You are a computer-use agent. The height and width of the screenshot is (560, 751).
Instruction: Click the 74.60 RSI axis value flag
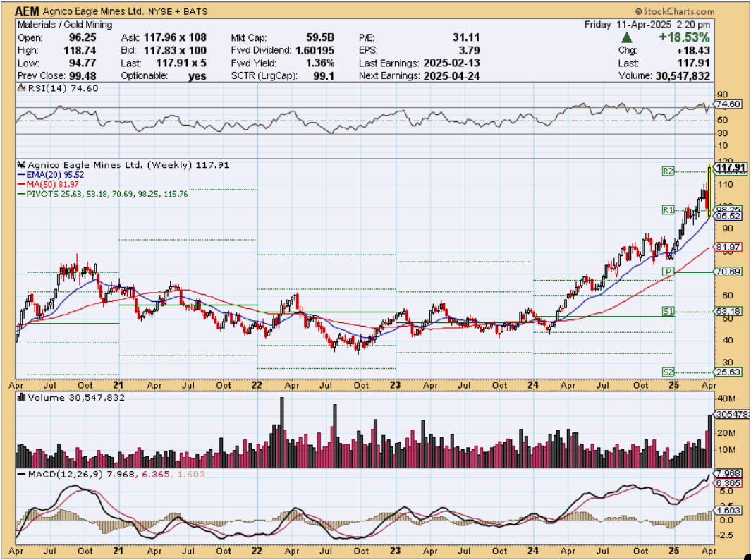point(728,104)
